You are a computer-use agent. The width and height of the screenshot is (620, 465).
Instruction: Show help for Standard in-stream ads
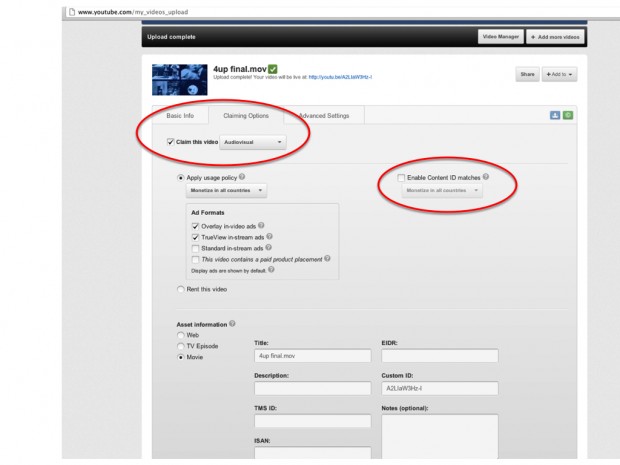click(268, 248)
